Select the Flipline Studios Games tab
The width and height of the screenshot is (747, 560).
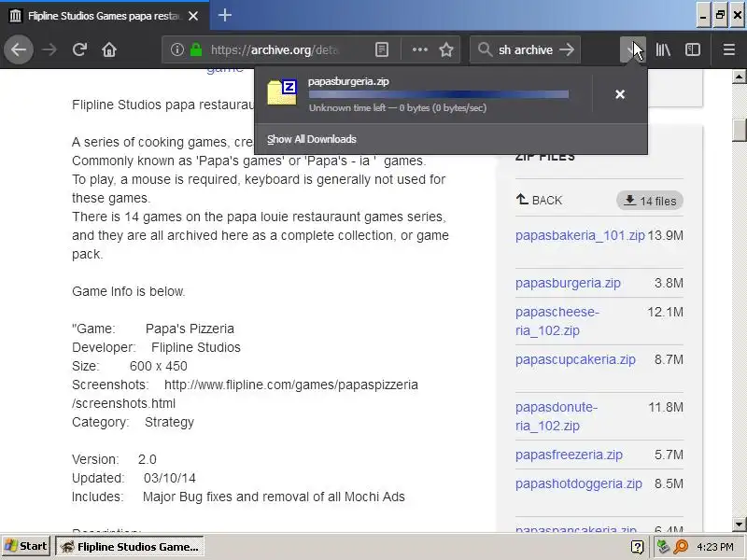(x=104, y=16)
